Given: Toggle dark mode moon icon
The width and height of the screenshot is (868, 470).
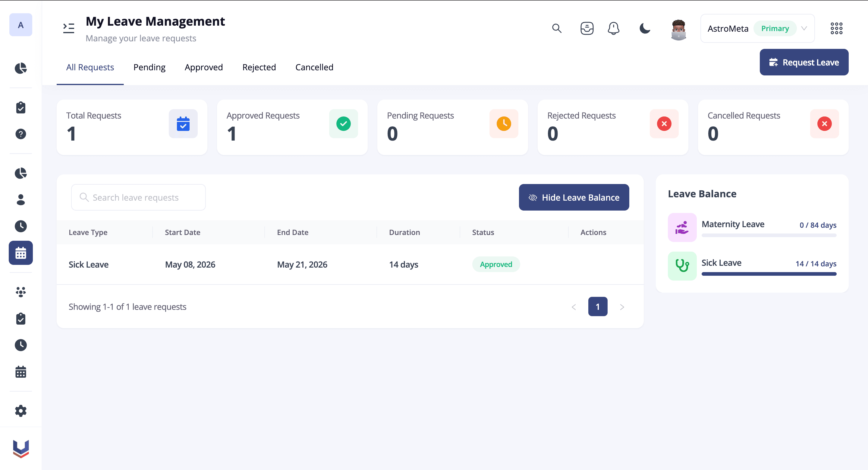Looking at the screenshot, I should pos(645,28).
